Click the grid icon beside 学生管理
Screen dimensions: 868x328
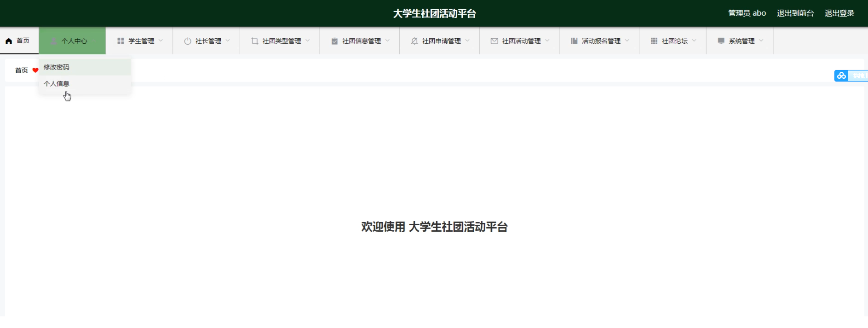(121, 41)
